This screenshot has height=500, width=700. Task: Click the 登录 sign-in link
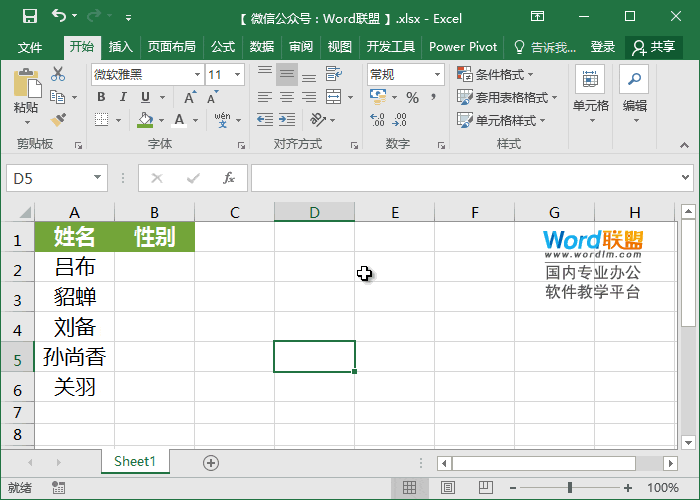click(x=603, y=47)
